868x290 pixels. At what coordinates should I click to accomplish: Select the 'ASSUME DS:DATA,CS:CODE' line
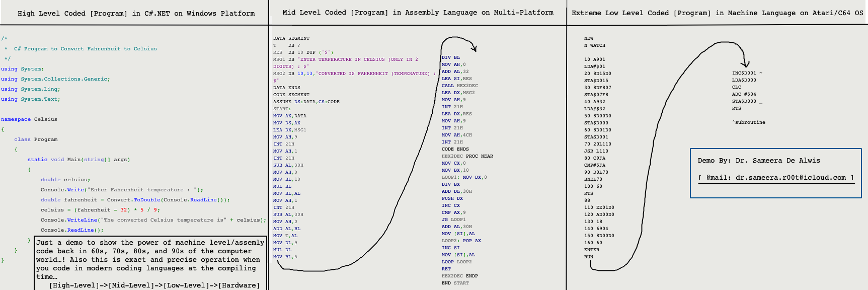pos(306,102)
